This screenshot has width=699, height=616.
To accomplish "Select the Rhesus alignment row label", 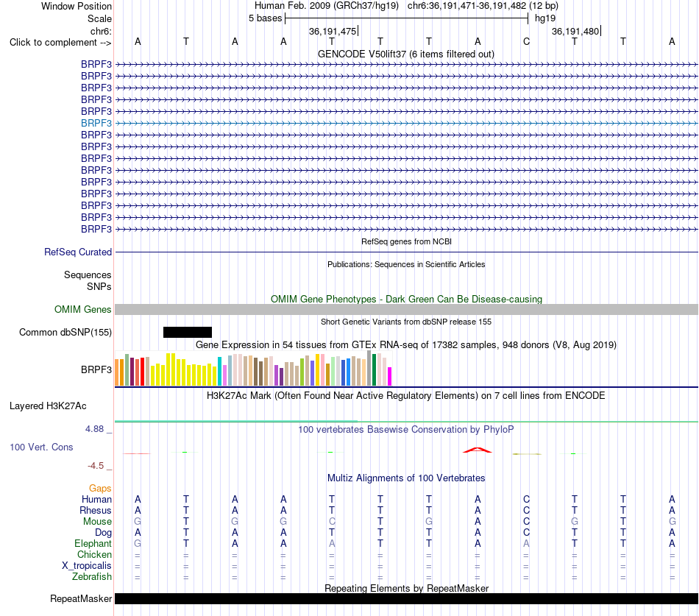I will point(96,510).
